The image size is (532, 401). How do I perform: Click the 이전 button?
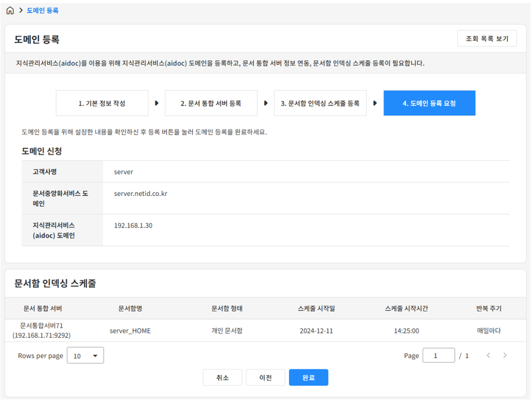click(265, 377)
